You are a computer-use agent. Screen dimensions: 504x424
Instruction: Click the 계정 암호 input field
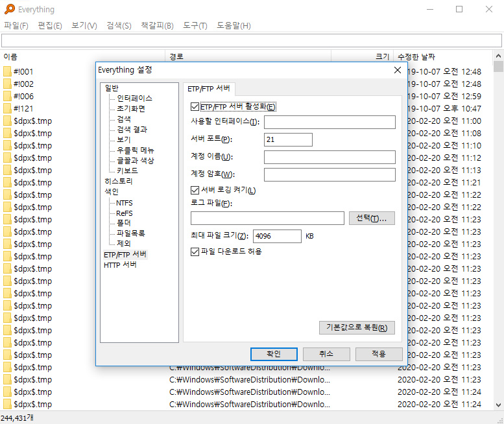[x=330, y=175]
